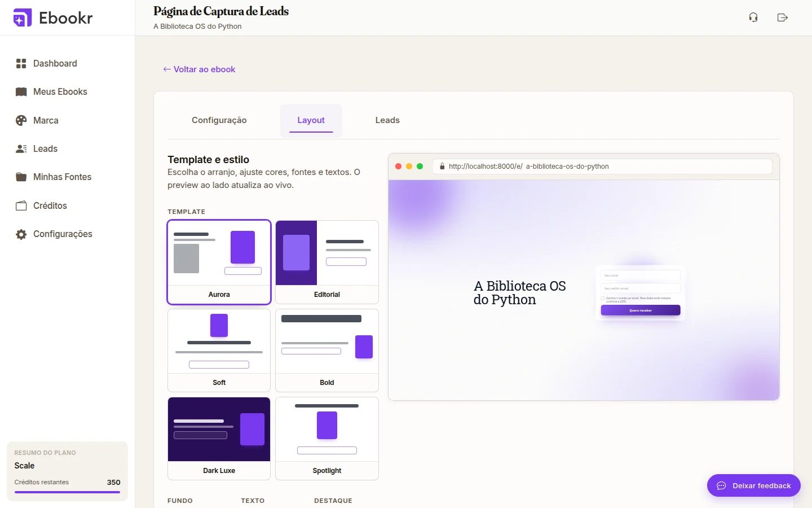Click the red dot in preview window

[399, 167]
